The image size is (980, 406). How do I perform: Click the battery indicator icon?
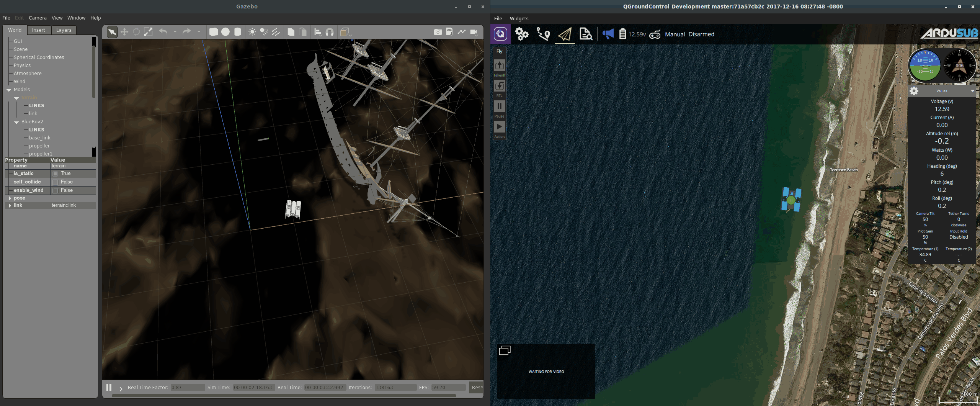pyautogui.click(x=622, y=34)
